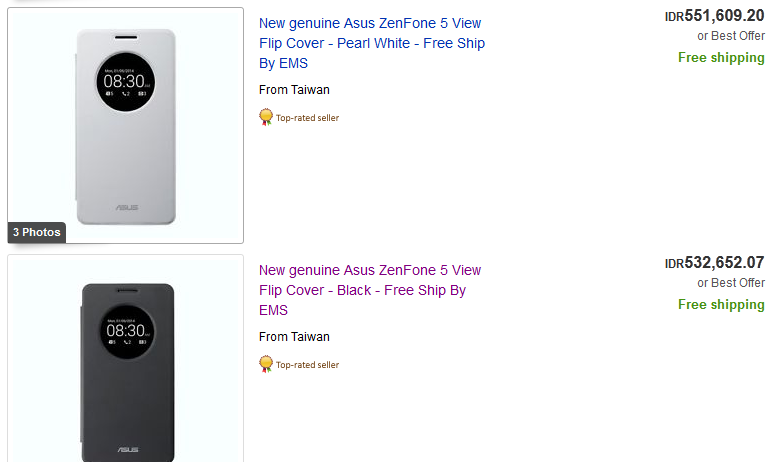Click 'From Taiwan' on the Black listing
Viewport: 777px width, 462px height.
[294, 337]
